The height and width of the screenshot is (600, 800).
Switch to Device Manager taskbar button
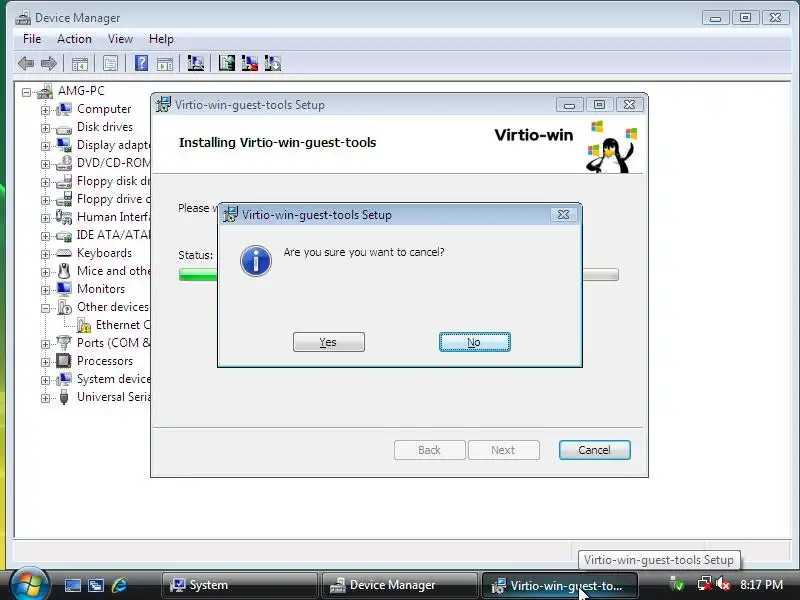coord(399,585)
